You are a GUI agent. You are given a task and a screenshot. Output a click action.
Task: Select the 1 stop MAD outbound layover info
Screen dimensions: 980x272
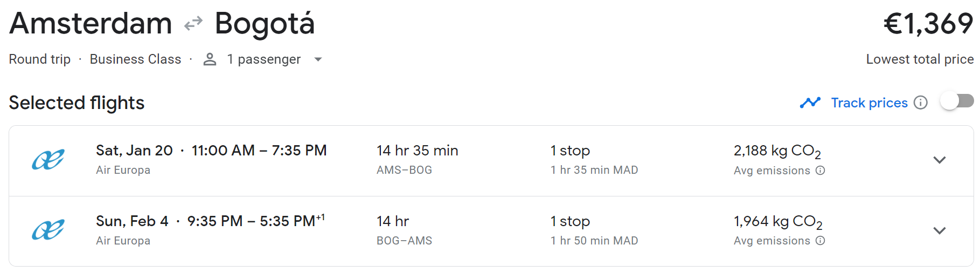pyautogui.click(x=594, y=170)
